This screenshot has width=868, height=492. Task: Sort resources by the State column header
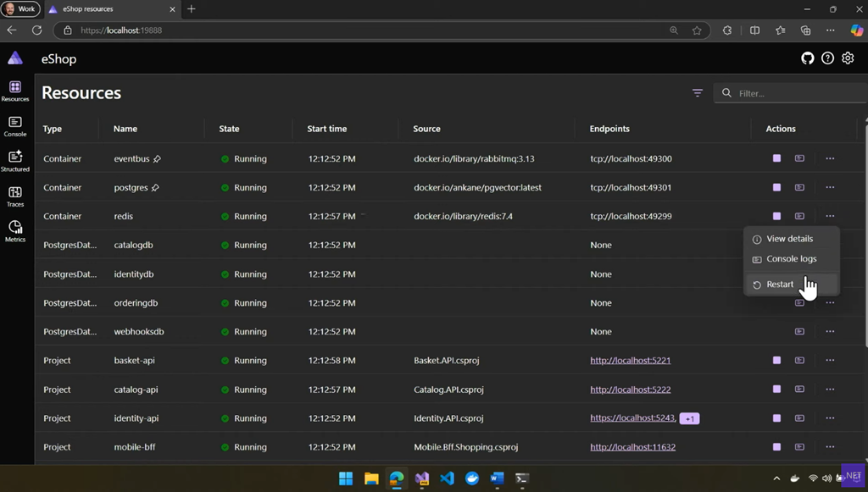(229, 129)
